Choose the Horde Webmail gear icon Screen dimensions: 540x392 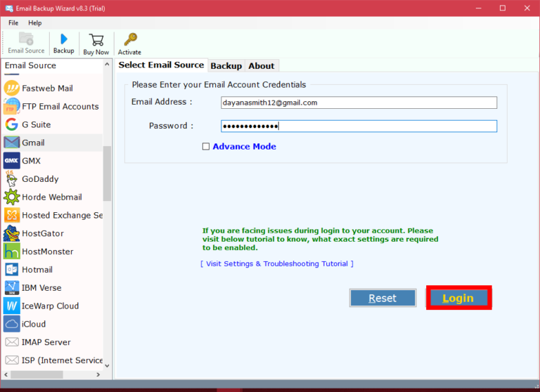(11, 197)
